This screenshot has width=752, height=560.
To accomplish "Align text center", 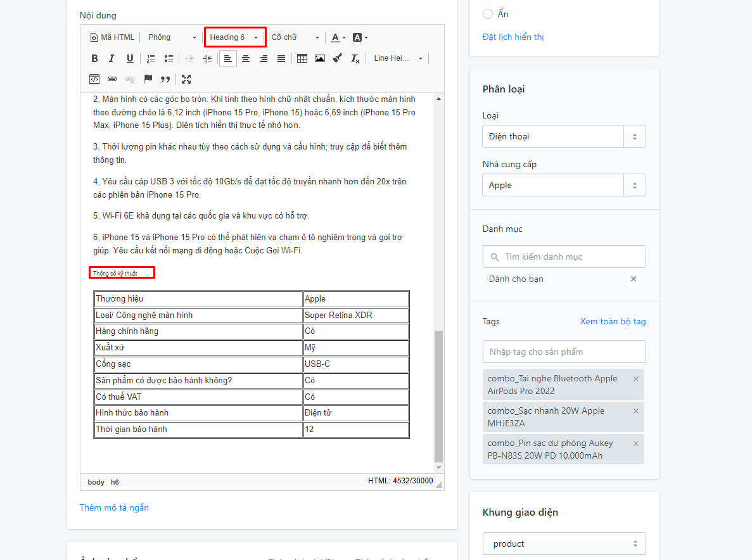I will (246, 58).
